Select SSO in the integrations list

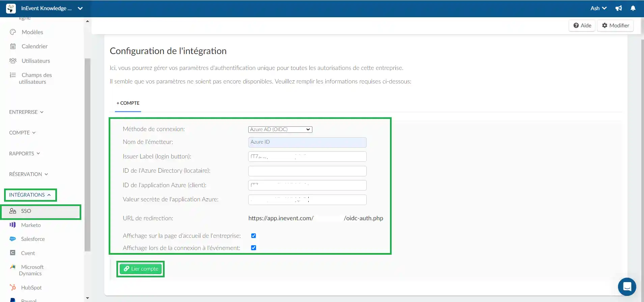tap(41, 211)
